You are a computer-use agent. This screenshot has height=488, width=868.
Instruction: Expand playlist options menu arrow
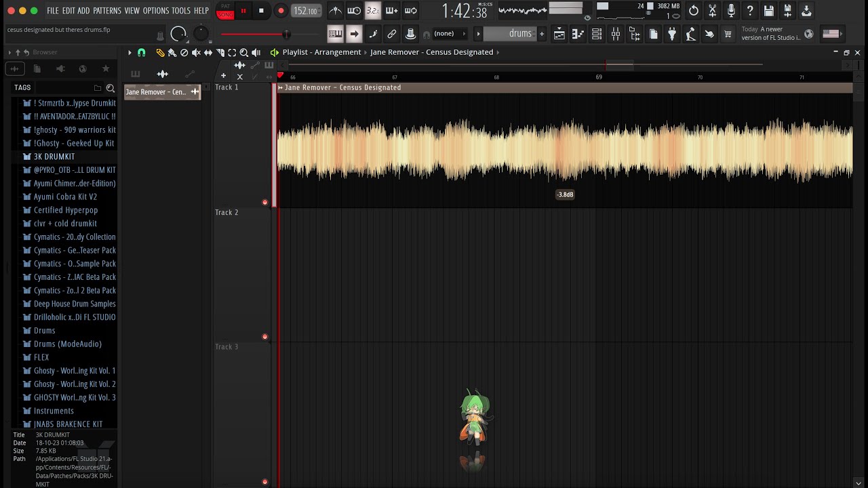[130, 52]
